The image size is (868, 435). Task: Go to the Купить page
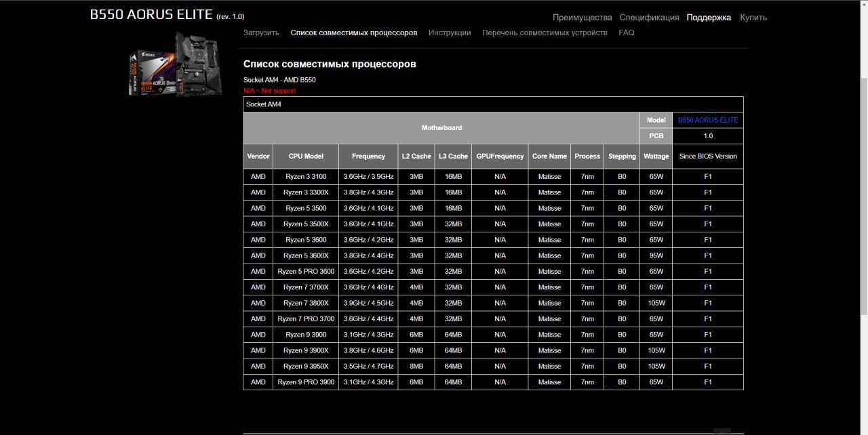click(753, 18)
